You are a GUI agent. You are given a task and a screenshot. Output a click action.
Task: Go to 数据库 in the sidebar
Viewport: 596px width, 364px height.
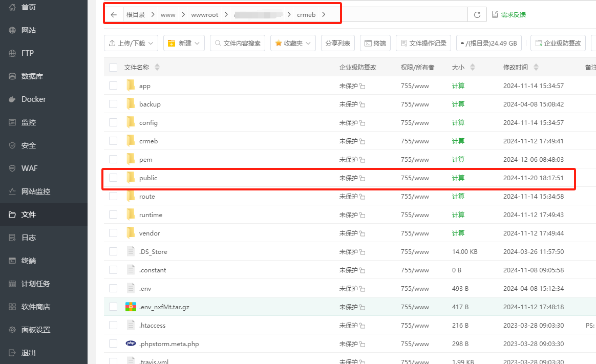(x=32, y=76)
